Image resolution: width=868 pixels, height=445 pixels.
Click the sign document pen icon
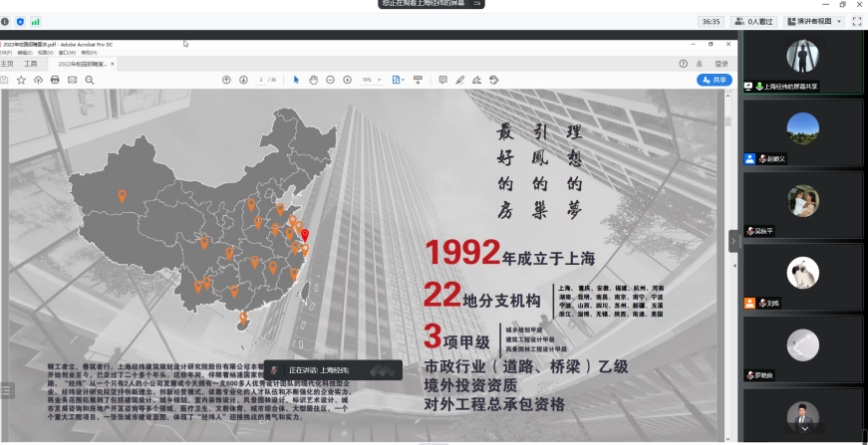tap(476, 80)
